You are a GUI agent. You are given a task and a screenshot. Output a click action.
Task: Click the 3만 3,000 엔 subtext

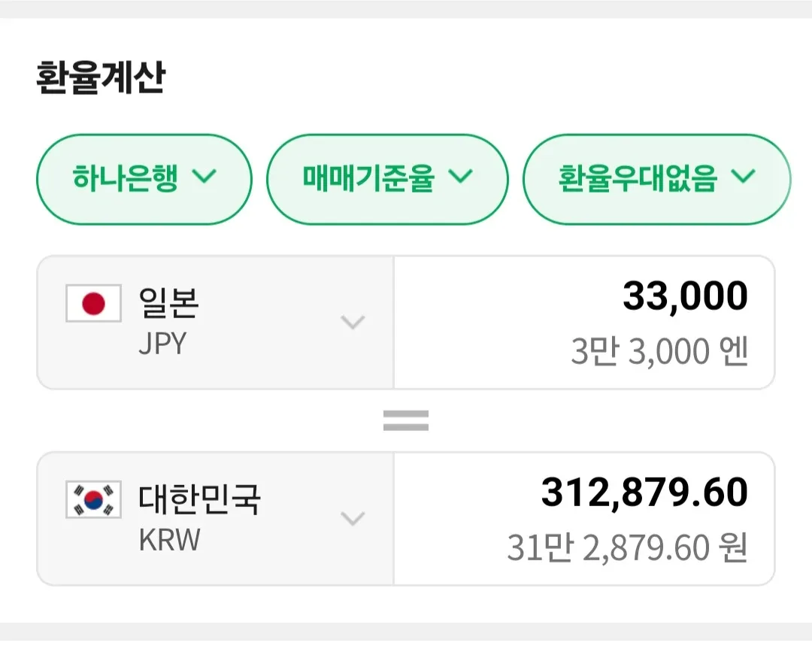659,352
